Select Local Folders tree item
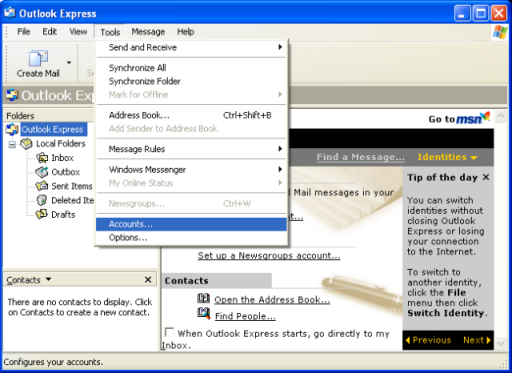 (x=61, y=144)
